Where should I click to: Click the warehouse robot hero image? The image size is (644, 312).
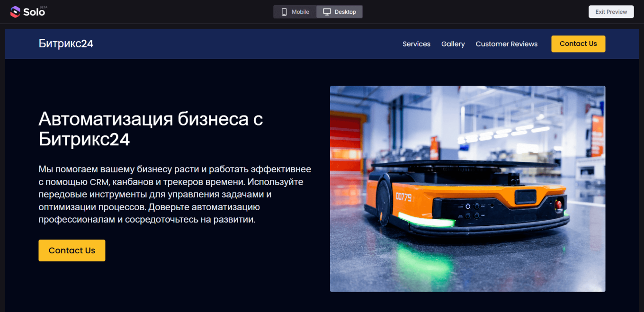click(x=467, y=188)
